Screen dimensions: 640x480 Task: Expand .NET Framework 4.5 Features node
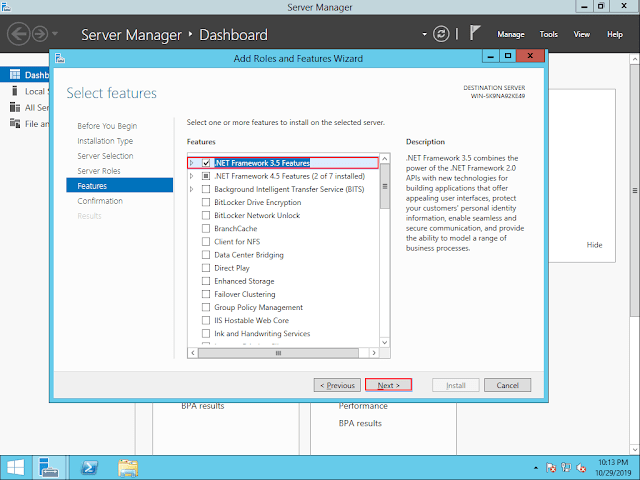[x=191, y=176]
